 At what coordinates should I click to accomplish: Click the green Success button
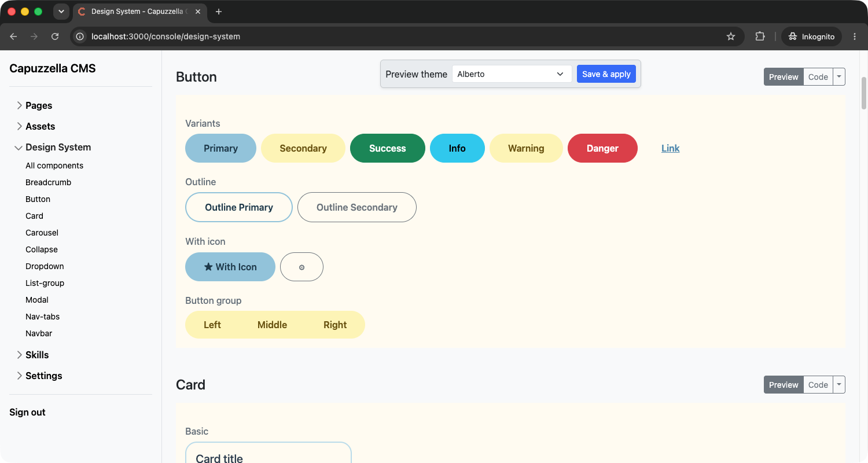click(388, 148)
